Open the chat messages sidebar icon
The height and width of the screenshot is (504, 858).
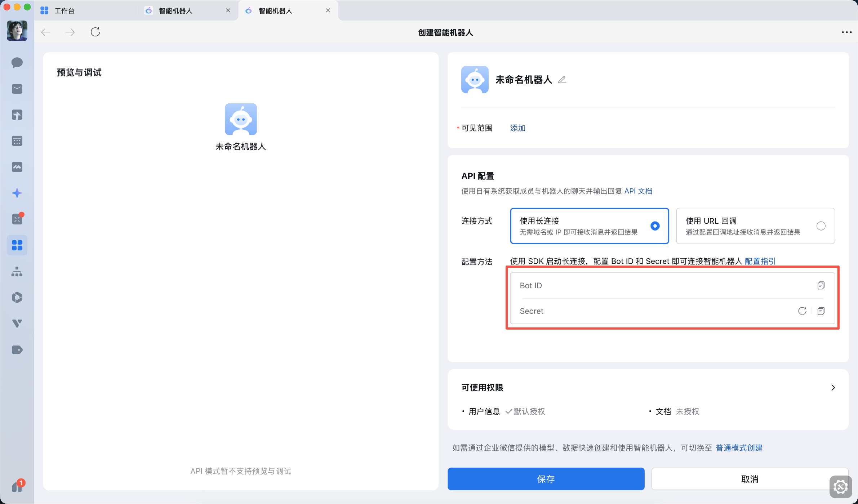coord(17,63)
